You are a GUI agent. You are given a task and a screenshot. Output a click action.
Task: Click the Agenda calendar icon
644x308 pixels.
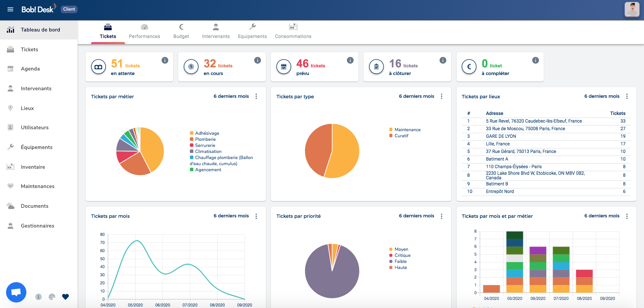pyautogui.click(x=10, y=69)
